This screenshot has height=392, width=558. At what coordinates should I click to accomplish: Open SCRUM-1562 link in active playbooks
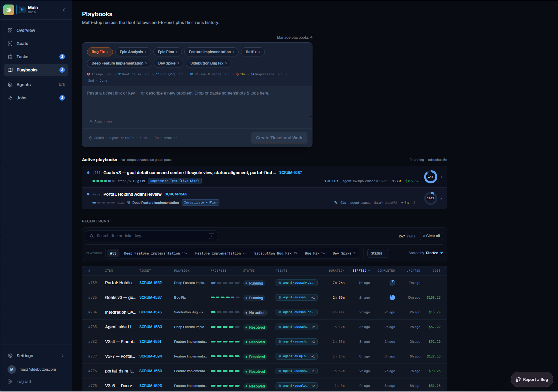tap(176, 194)
